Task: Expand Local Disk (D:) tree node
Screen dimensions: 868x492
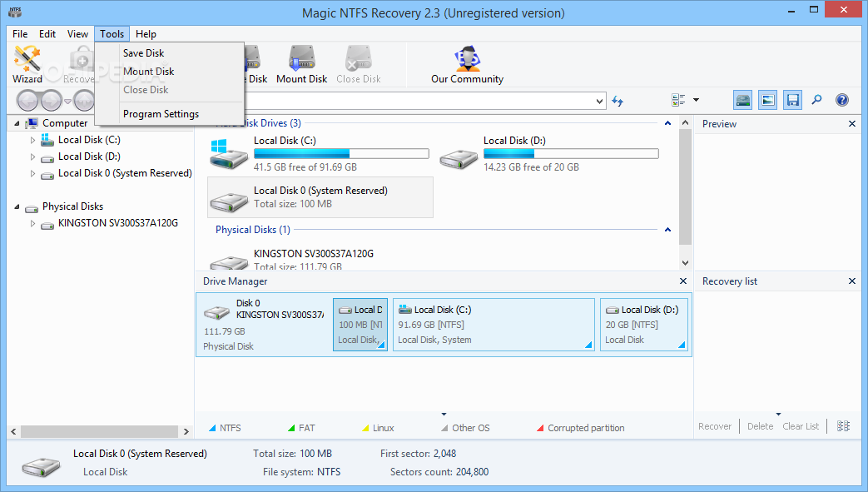Action: [32, 157]
